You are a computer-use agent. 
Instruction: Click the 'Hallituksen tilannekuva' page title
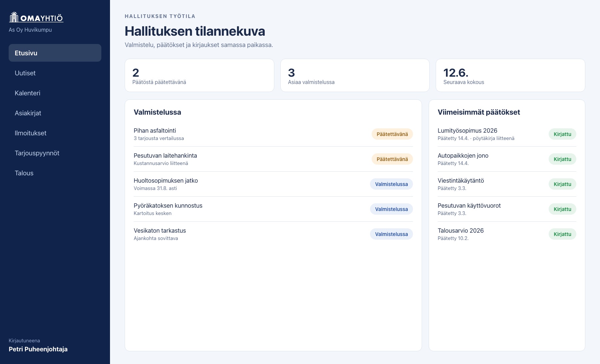pyautogui.click(x=195, y=31)
